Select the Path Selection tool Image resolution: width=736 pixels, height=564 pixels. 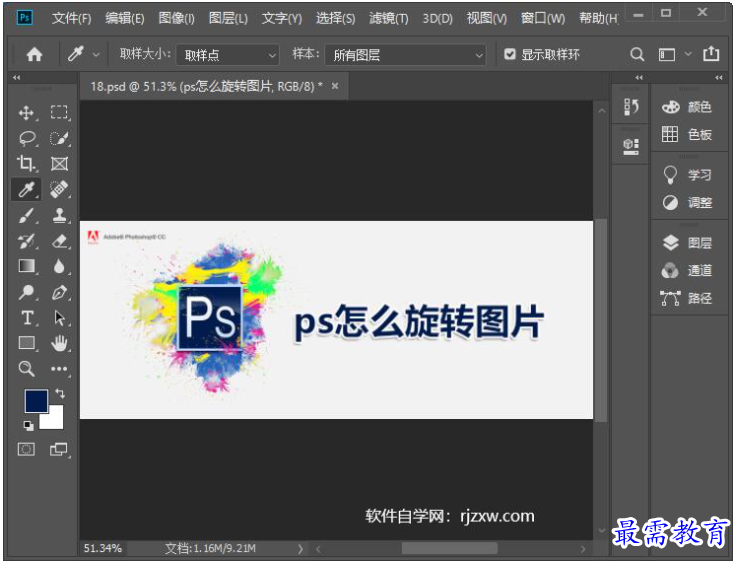[59, 318]
